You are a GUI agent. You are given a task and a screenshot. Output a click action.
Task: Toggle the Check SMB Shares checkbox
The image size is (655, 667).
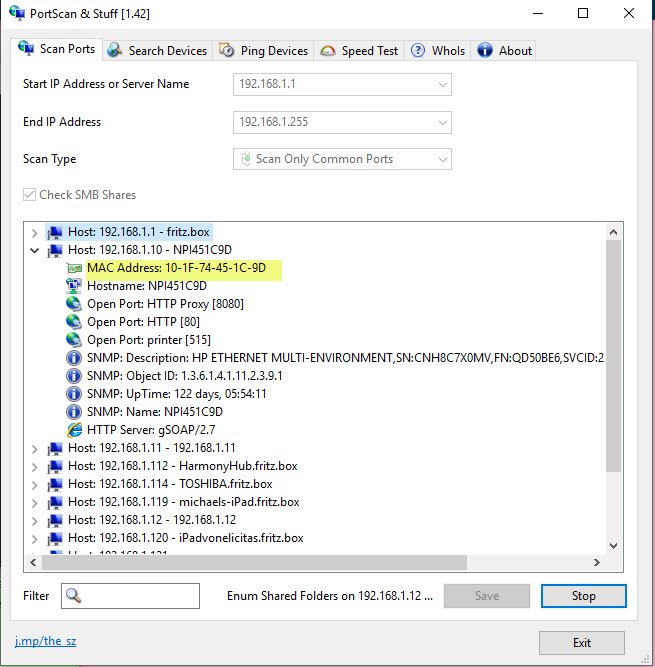(x=29, y=195)
